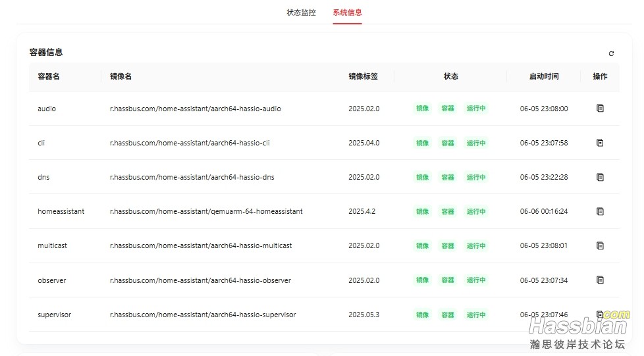Open the homeassistant container log icon

click(x=600, y=211)
